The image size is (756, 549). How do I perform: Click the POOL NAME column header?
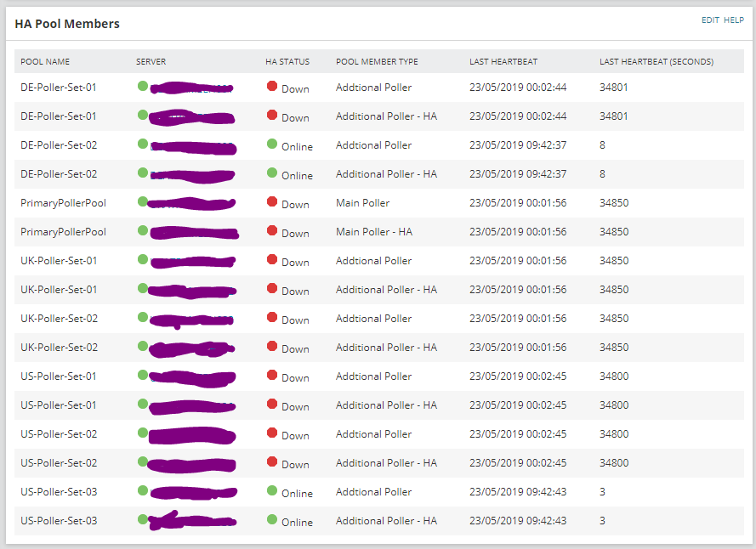45,62
